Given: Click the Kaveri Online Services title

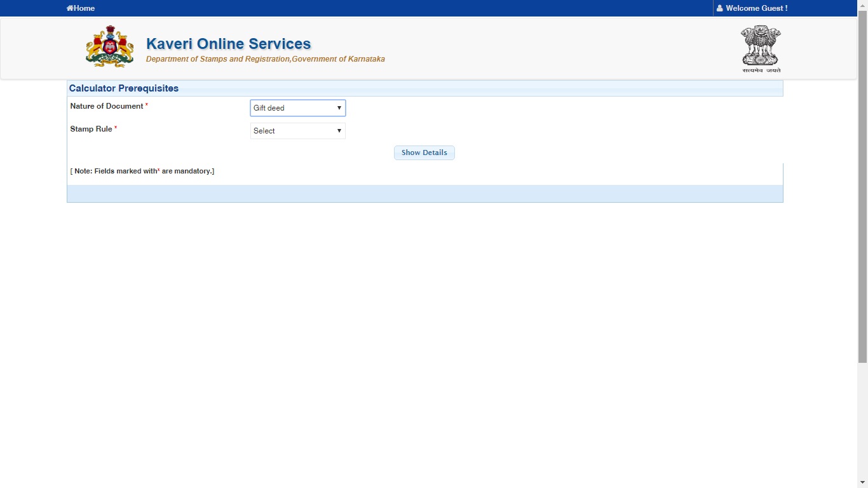Looking at the screenshot, I should [x=228, y=44].
